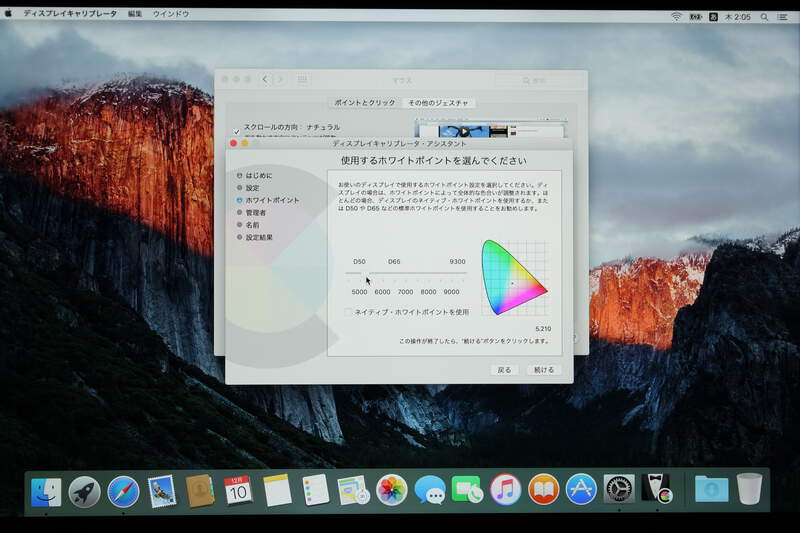Open Safari from the Dock

[123, 490]
